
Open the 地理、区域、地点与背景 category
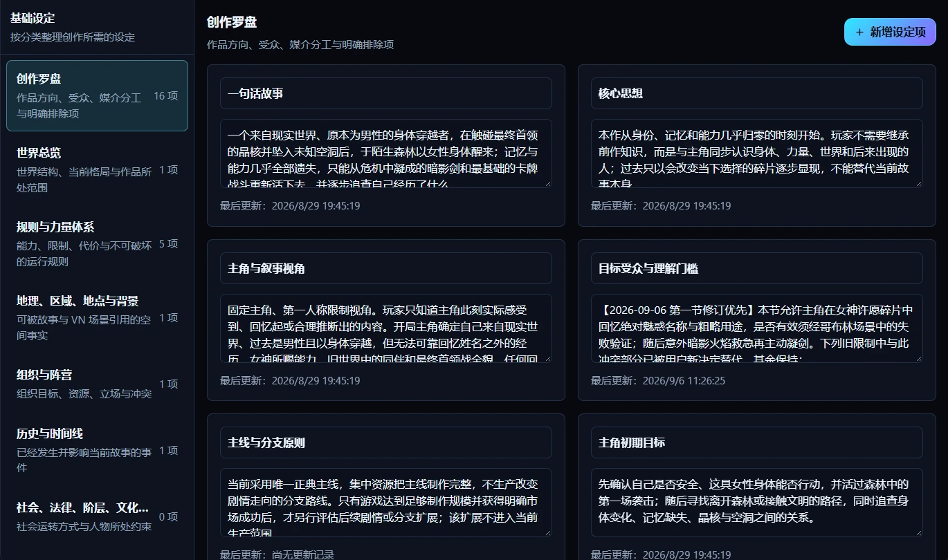[x=97, y=317]
